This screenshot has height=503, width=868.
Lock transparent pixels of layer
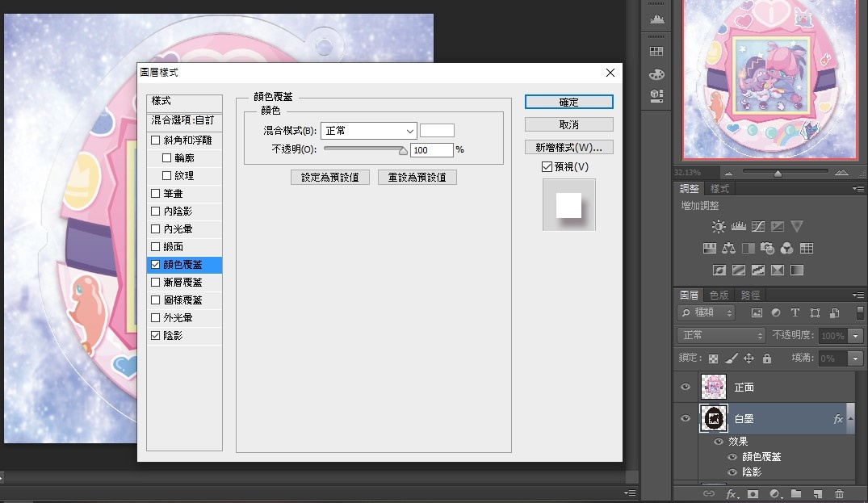(x=714, y=358)
